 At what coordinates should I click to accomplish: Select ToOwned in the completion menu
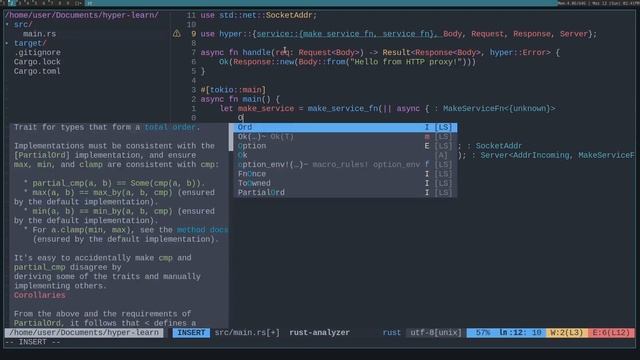[x=345, y=184]
